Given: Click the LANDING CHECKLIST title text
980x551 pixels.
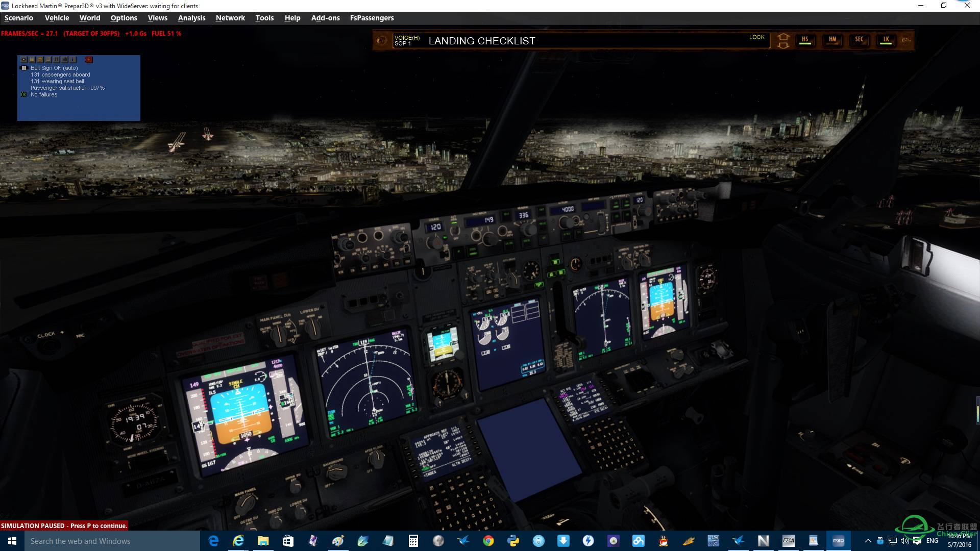Looking at the screenshot, I should [482, 41].
